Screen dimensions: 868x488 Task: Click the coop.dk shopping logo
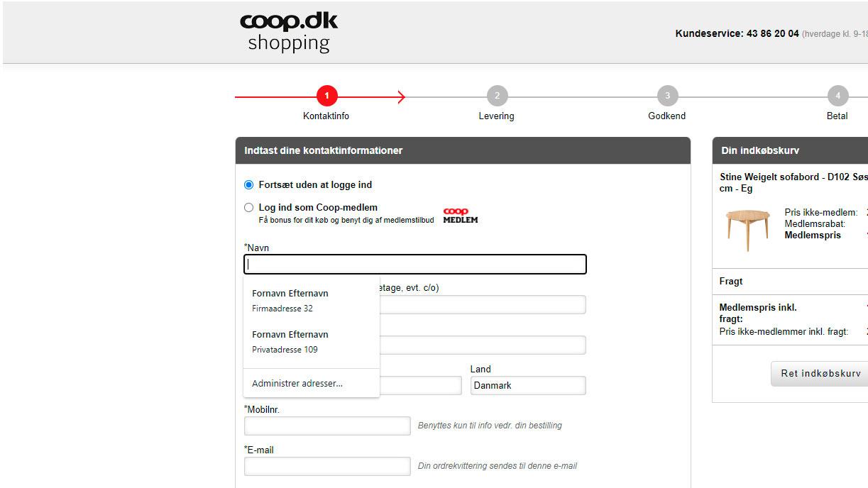tap(289, 32)
